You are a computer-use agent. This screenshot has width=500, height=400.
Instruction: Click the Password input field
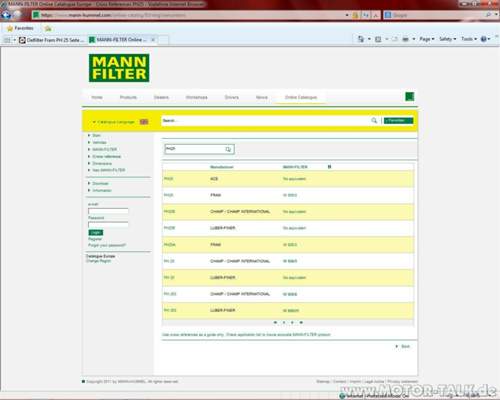click(108, 225)
